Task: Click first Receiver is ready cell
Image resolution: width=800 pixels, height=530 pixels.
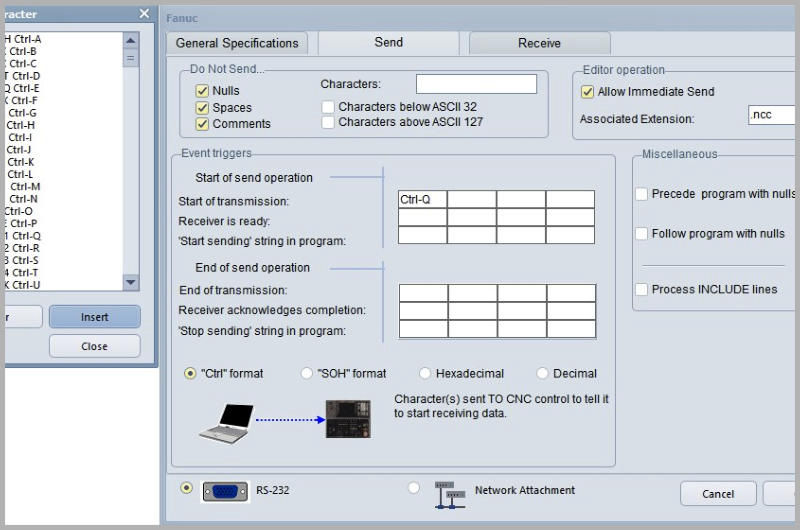Action: coord(422,217)
